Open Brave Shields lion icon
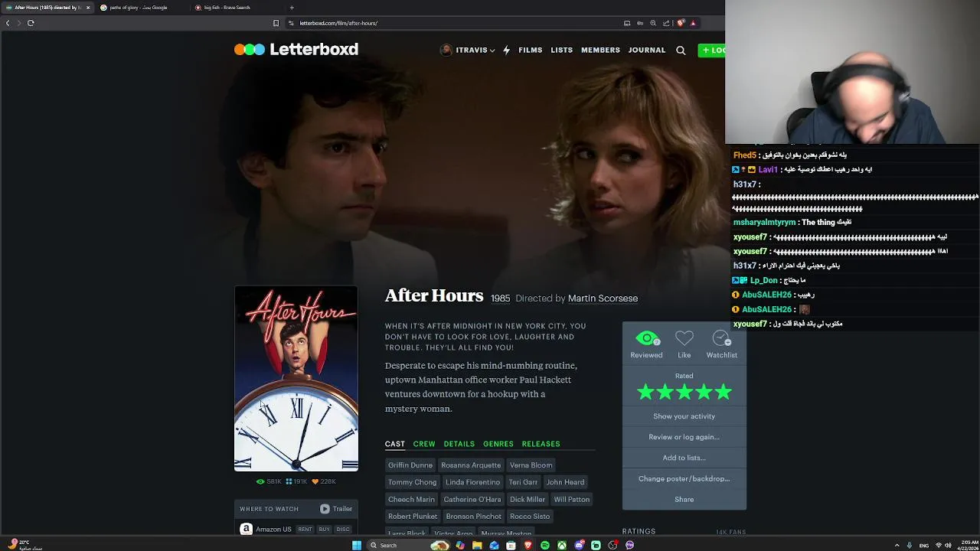Image resolution: width=980 pixels, height=551 pixels. [x=680, y=23]
